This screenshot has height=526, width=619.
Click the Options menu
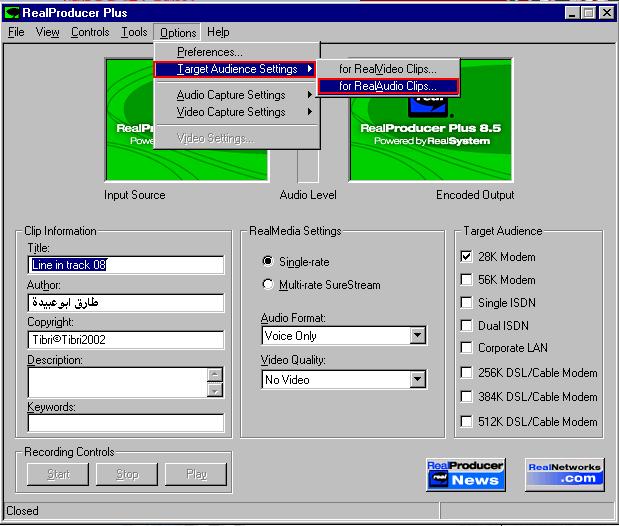pos(178,32)
